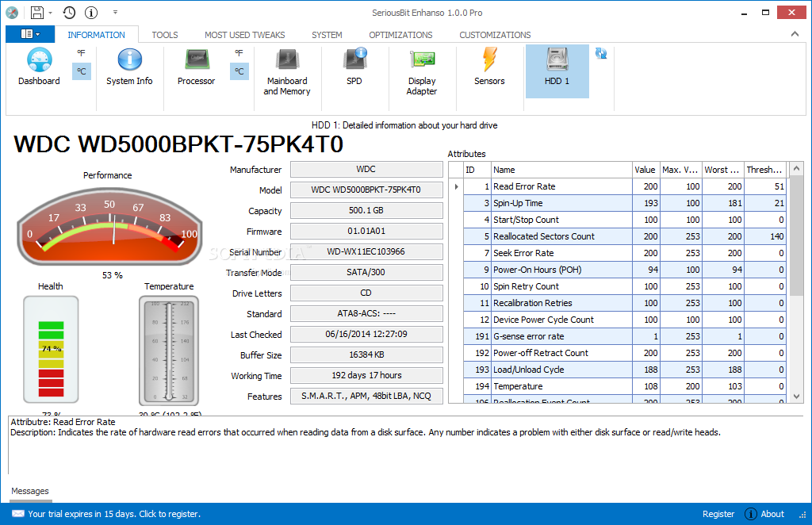Sort attributes by the Name column header
Screen dimensions: 812x525
561,170
